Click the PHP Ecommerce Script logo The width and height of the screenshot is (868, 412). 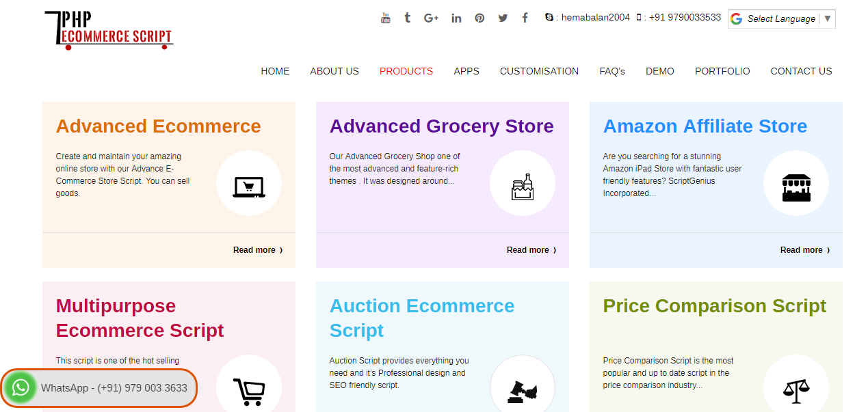(x=108, y=29)
